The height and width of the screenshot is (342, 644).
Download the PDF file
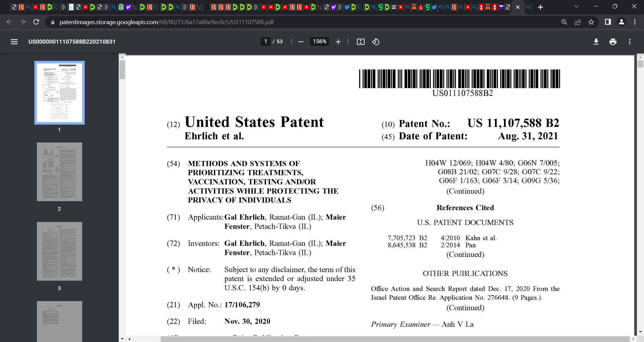596,42
